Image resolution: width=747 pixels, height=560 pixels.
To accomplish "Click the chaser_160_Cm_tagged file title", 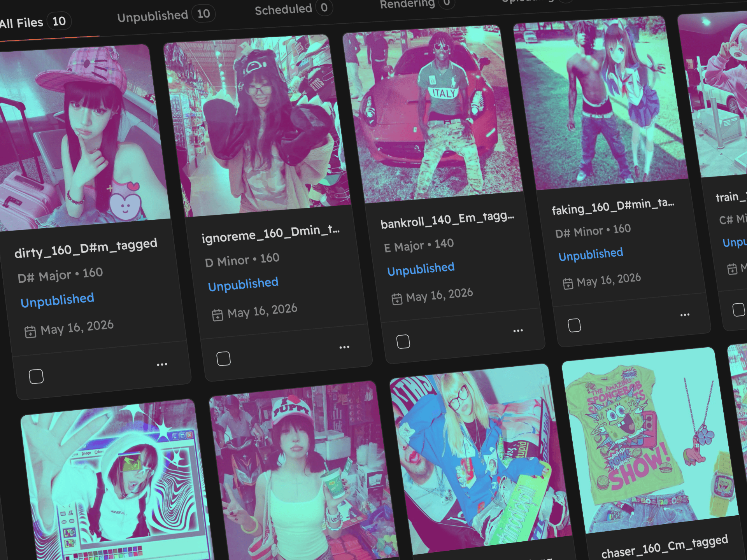I will 665,546.
